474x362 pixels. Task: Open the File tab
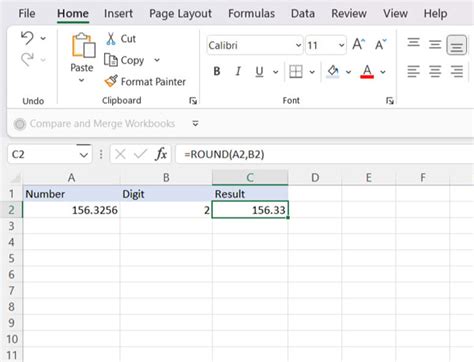tap(27, 13)
